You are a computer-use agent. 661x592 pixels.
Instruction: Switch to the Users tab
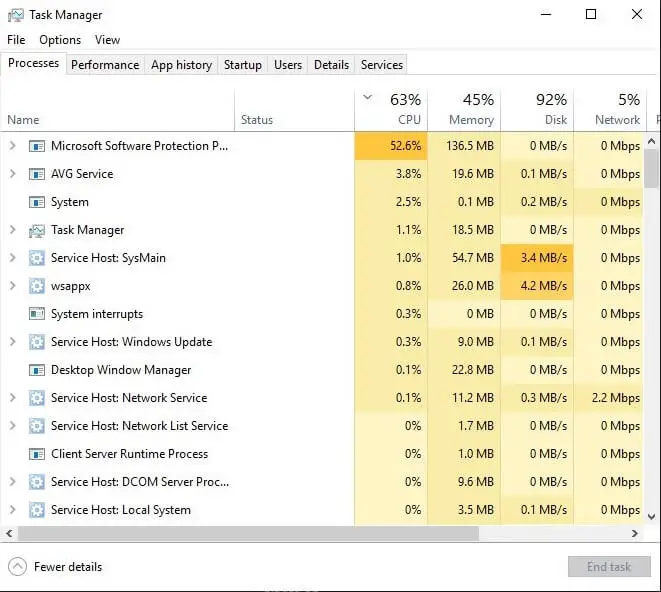[288, 65]
